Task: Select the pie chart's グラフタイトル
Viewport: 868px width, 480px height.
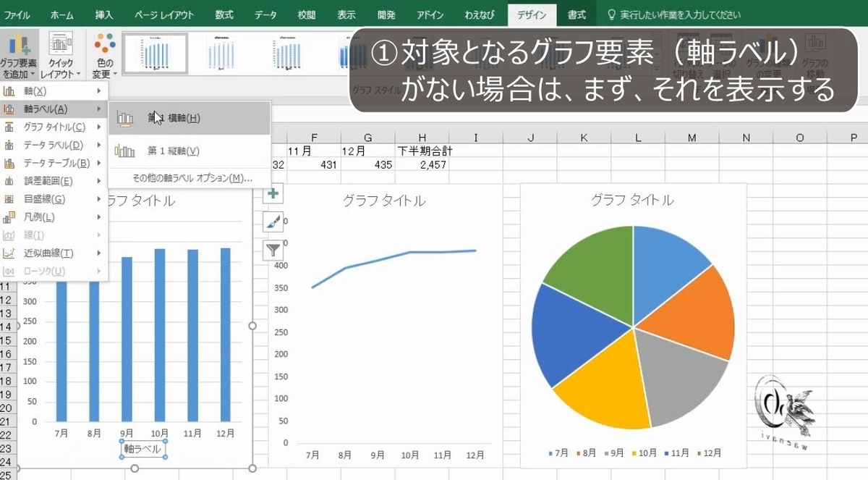Action: (632, 200)
